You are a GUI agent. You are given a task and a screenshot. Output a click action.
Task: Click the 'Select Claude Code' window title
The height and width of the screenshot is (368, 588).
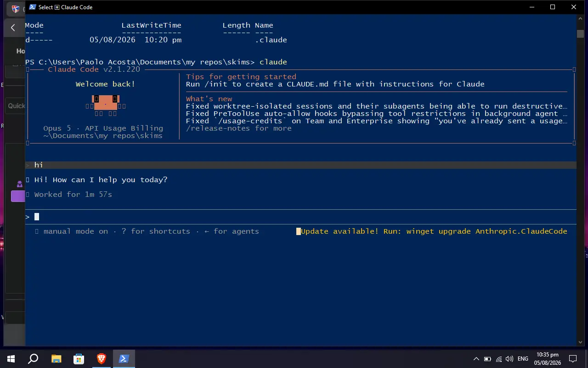pyautogui.click(x=66, y=7)
